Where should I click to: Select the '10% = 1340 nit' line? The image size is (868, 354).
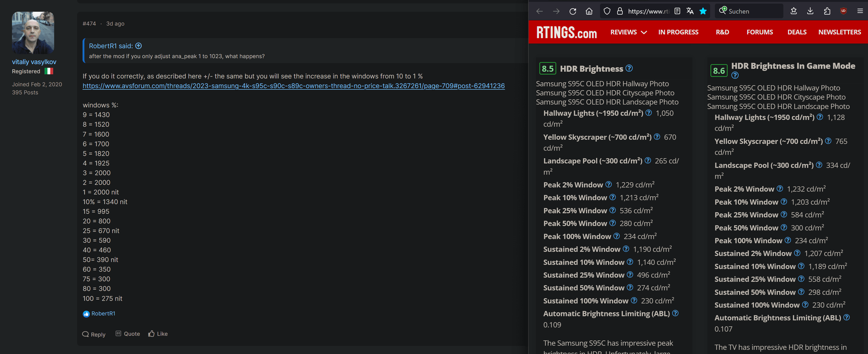click(x=105, y=202)
